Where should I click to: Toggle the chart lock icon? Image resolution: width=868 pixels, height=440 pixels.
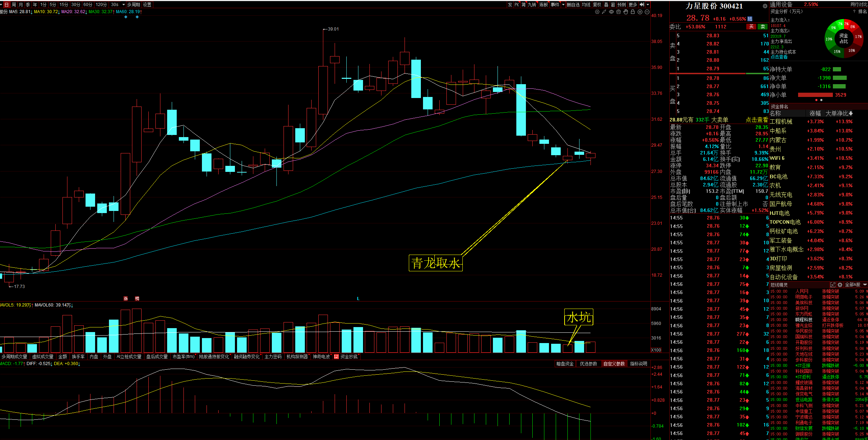point(633,12)
